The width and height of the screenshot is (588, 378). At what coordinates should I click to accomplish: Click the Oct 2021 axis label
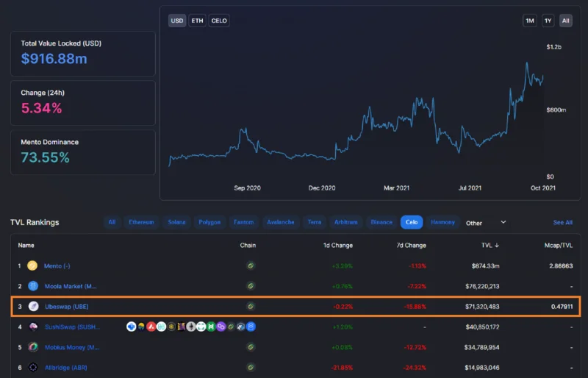[x=543, y=188]
